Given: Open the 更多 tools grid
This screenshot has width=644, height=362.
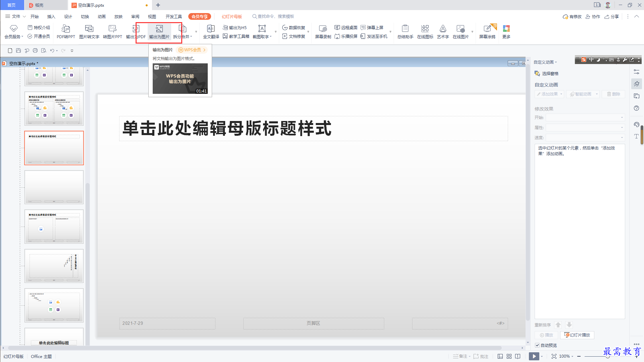Looking at the screenshot, I should tap(506, 32).
